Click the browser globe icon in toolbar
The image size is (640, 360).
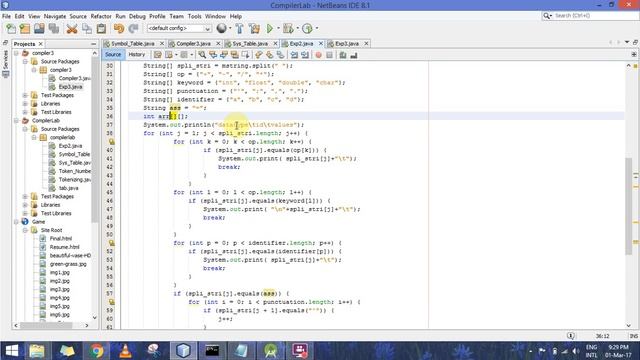click(x=221, y=29)
